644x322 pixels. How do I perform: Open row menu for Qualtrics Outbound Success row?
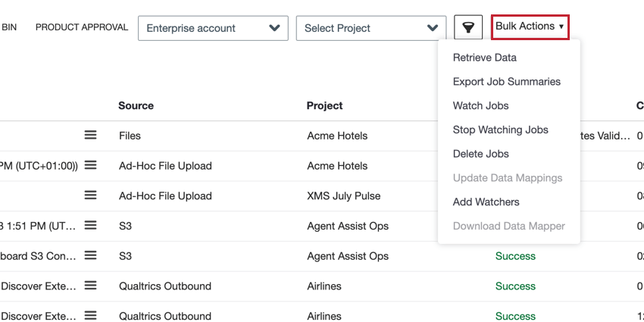pos(90,286)
